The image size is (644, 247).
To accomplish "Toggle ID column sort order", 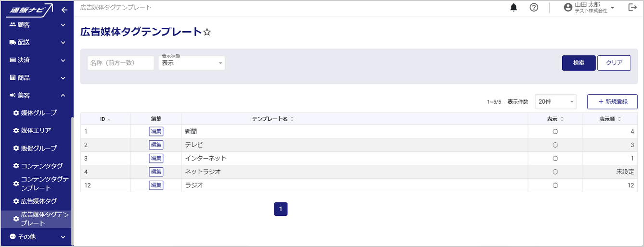I will click(x=105, y=119).
